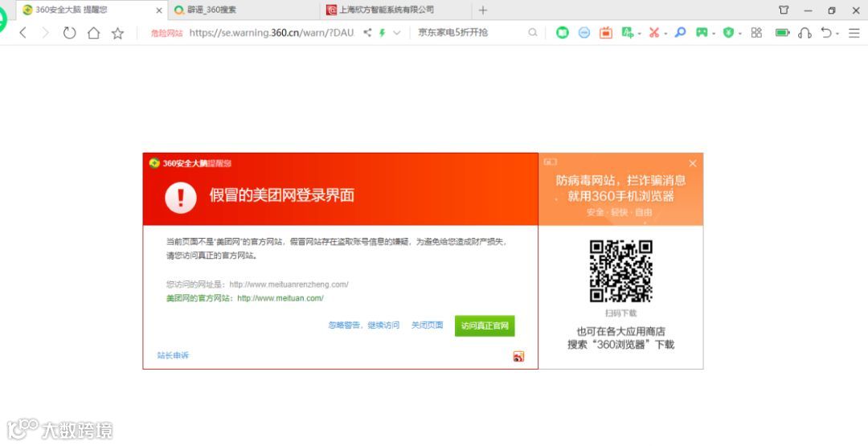Click the red scissors screenshot icon
Screen dimensions: 868x446
(654, 33)
